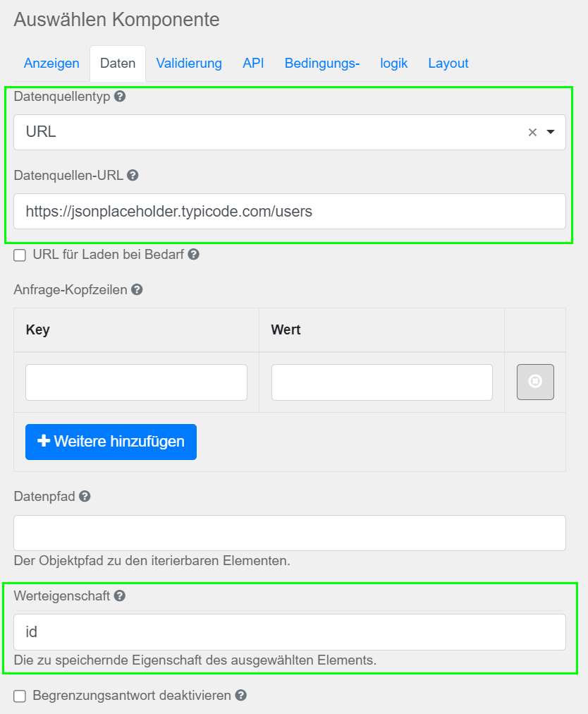This screenshot has height=714, width=588.
Task: Expand the Datenquellentyp dropdown arrow
Action: 550,132
